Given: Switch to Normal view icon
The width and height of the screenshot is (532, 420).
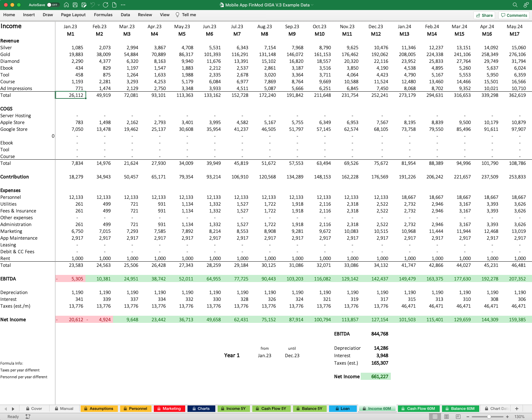Looking at the screenshot, I should tap(435, 416).
